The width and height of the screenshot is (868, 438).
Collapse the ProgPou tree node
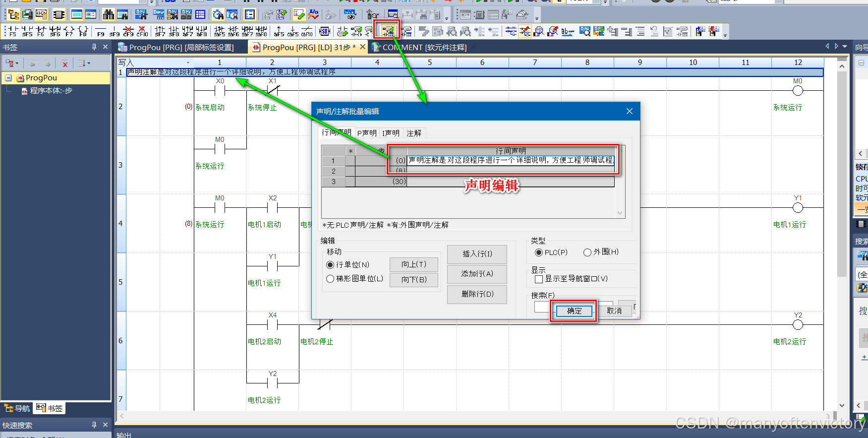[x=8, y=78]
